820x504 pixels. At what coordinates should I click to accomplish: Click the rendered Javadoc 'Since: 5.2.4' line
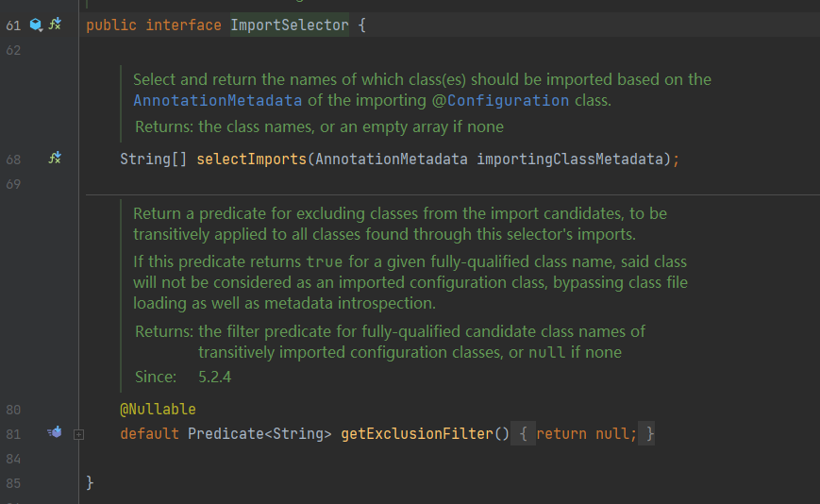click(x=183, y=377)
